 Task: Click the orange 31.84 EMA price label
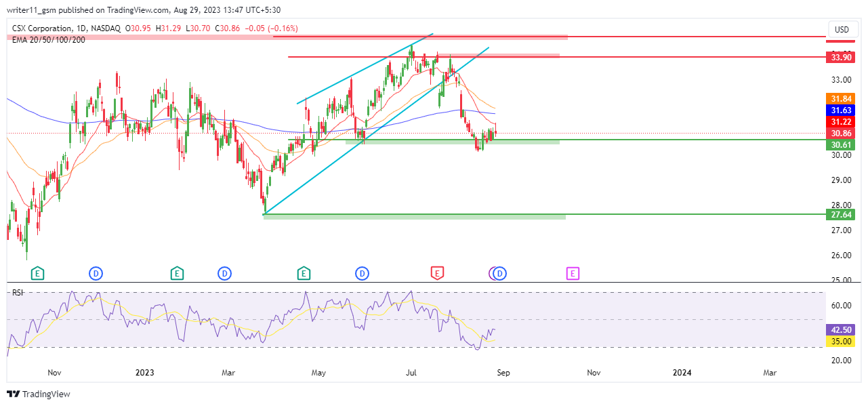coord(841,99)
